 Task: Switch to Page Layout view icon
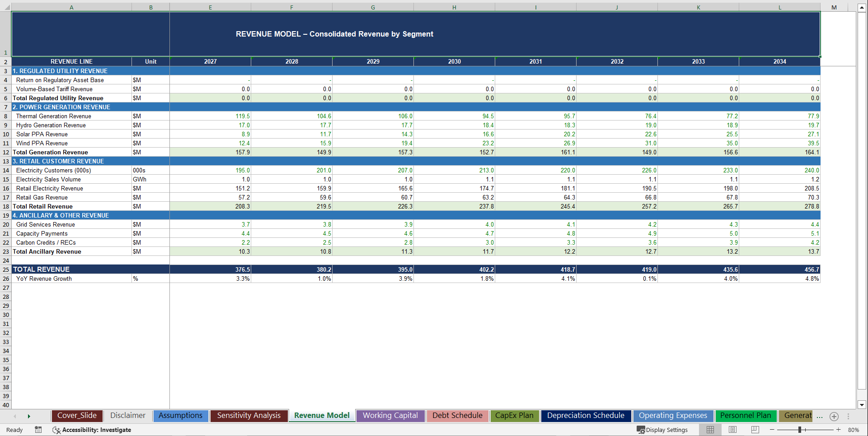(x=732, y=430)
